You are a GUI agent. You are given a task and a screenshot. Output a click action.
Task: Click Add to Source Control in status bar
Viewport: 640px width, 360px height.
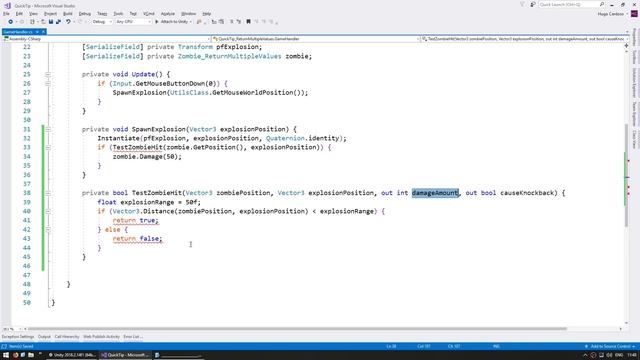[x=610, y=347]
